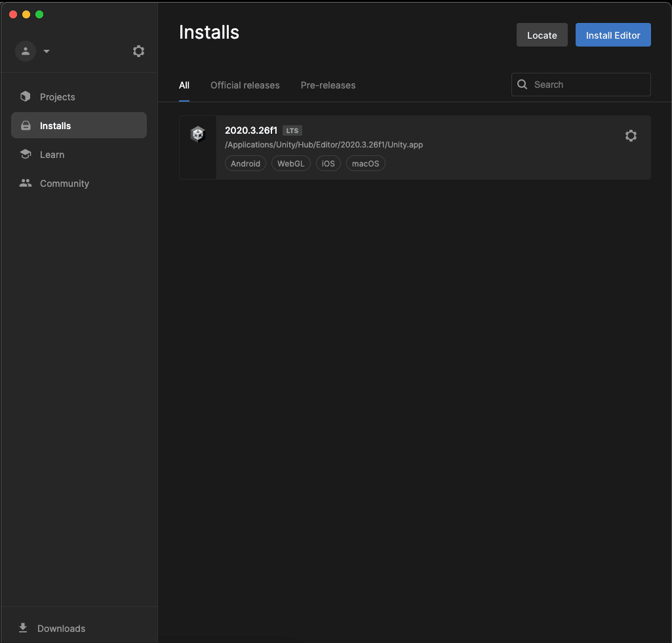Click the Projects cube icon

pyautogui.click(x=26, y=96)
